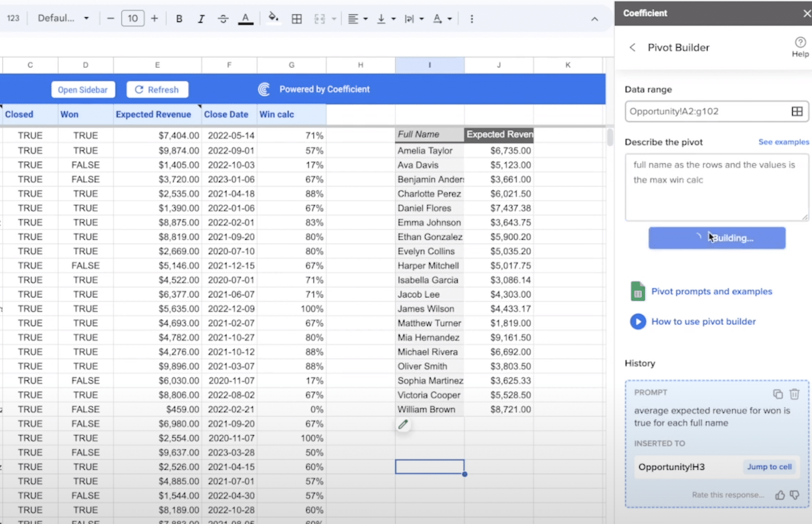Open the text color picker
Viewport: 812px width, 524px height.
(245, 19)
